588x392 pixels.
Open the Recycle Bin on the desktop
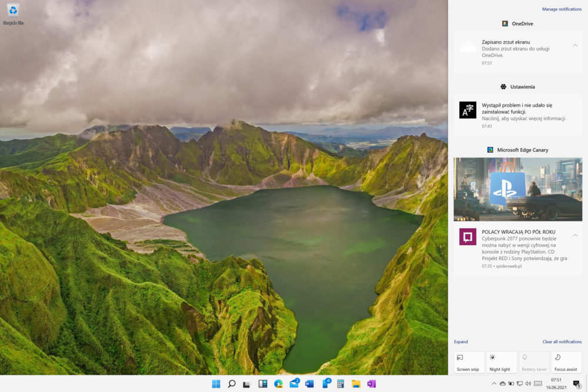[13, 14]
